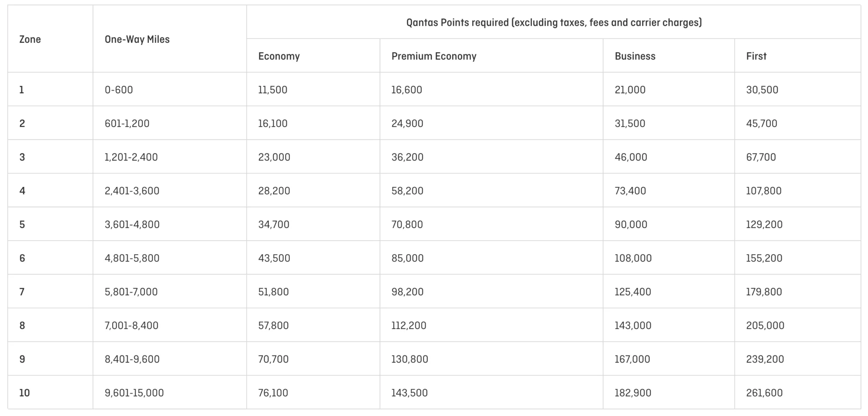Select the 9,601-15,000 miles range cell
The height and width of the screenshot is (416, 868).
coord(134,393)
